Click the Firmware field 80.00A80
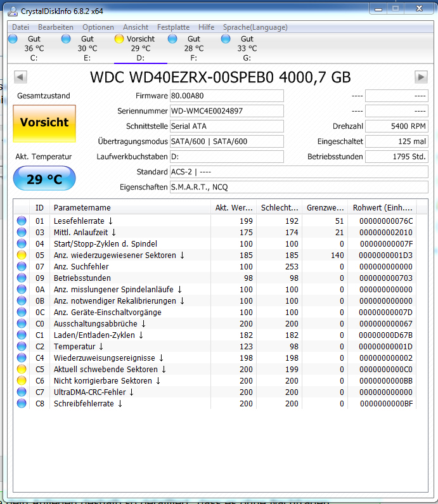The height and width of the screenshot is (504, 438). (x=226, y=96)
